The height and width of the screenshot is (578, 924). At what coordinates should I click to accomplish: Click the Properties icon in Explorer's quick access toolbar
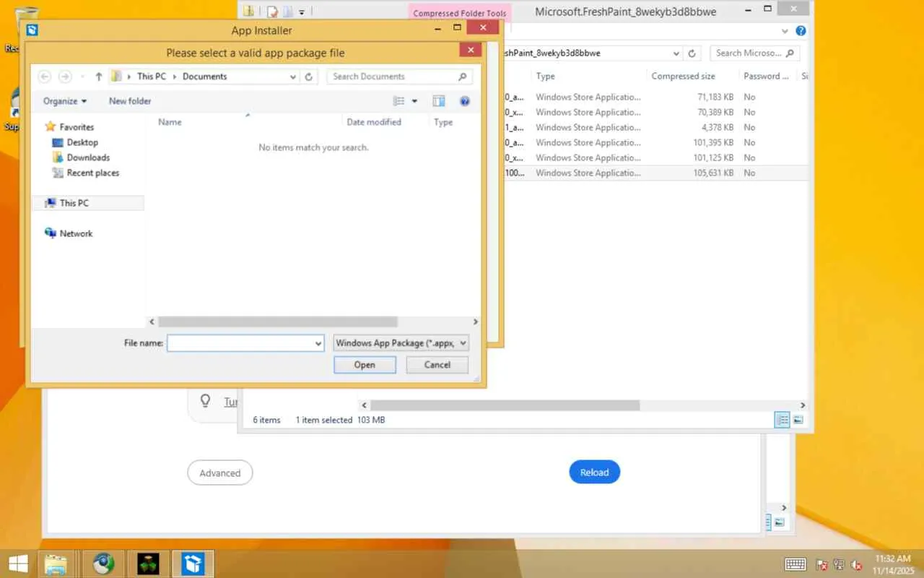(272, 11)
